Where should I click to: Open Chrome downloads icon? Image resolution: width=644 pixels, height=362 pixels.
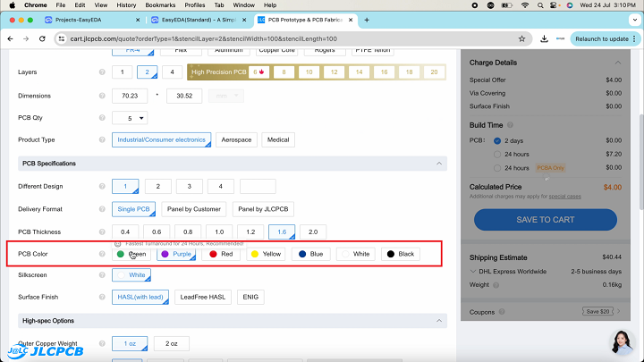pos(544,38)
